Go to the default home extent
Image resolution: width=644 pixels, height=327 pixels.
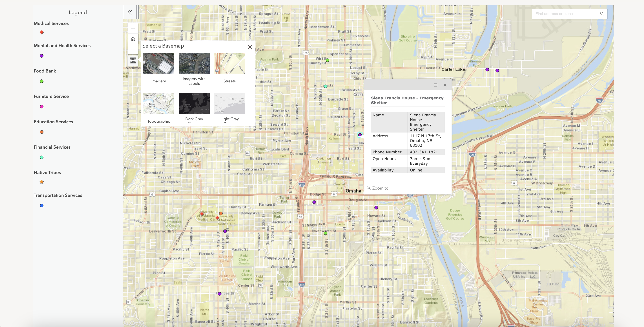133,39
